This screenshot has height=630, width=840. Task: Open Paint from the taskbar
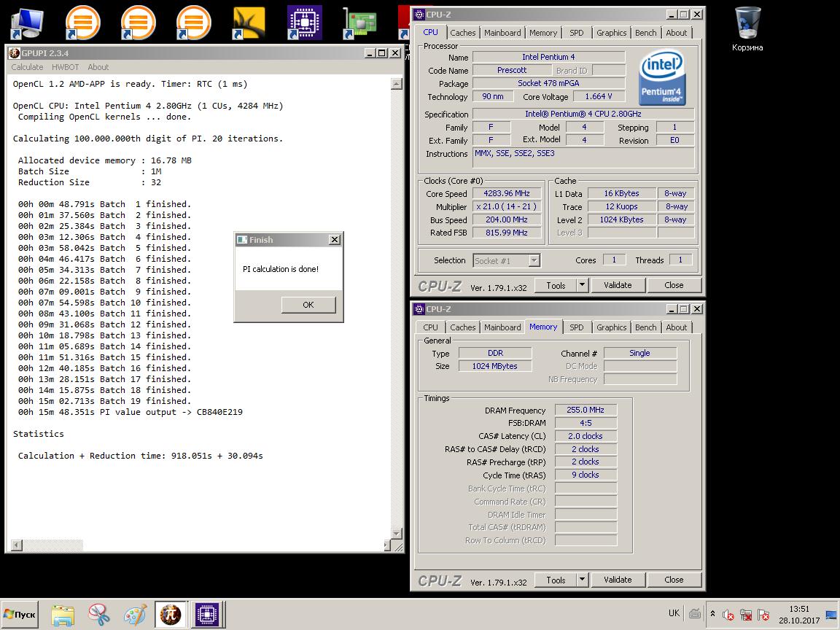[x=134, y=615]
